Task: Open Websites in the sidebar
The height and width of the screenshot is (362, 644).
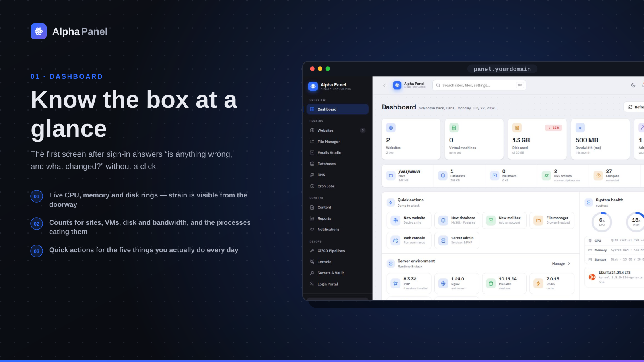Action: point(337,130)
